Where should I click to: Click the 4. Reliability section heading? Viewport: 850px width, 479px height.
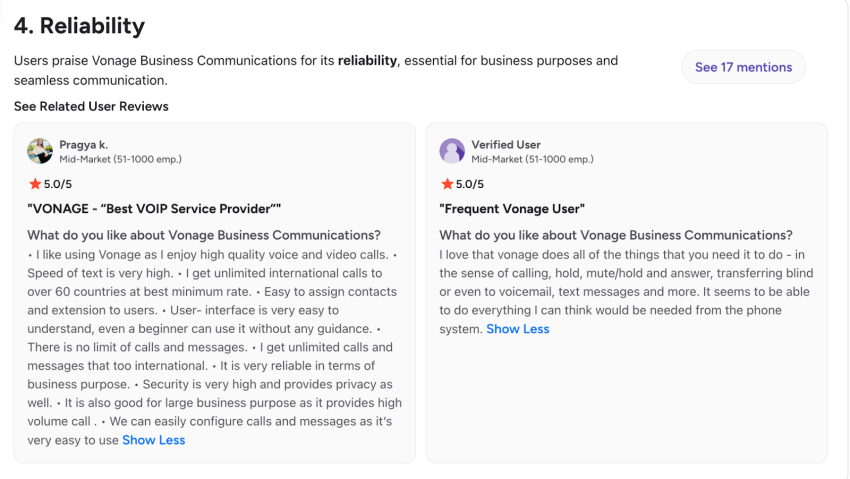pos(79,26)
